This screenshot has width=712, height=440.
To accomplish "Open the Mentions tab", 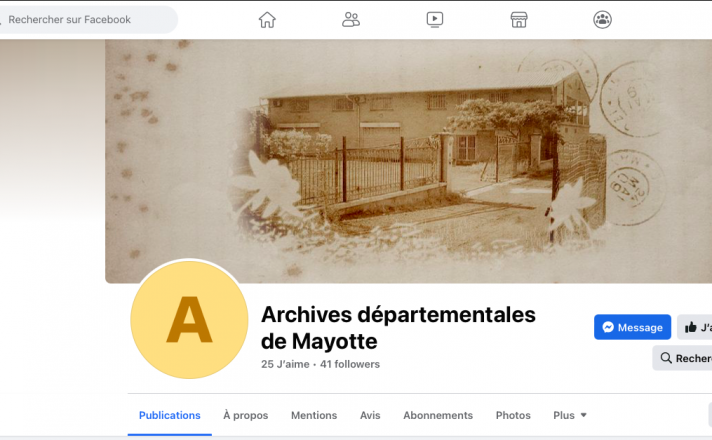I will 314,415.
